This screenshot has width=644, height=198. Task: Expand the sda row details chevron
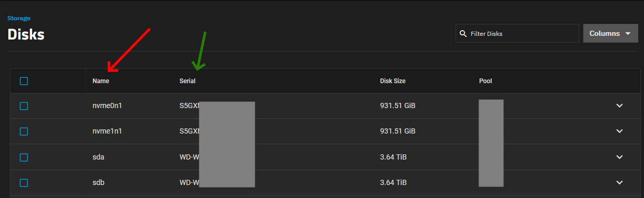coord(619,157)
